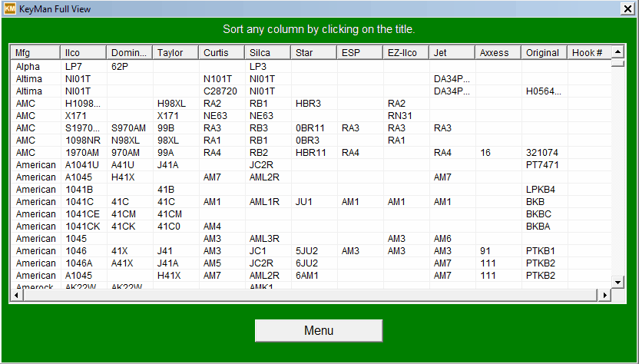This screenshot has height=364, width=639.
Task: Click Dominion cell N98XL
Action: click(126, 141)
